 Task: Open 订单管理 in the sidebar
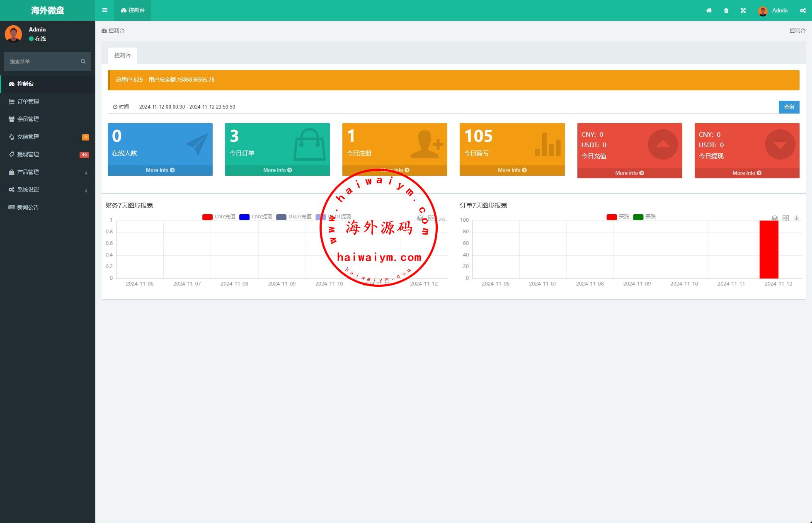(28, 102)
